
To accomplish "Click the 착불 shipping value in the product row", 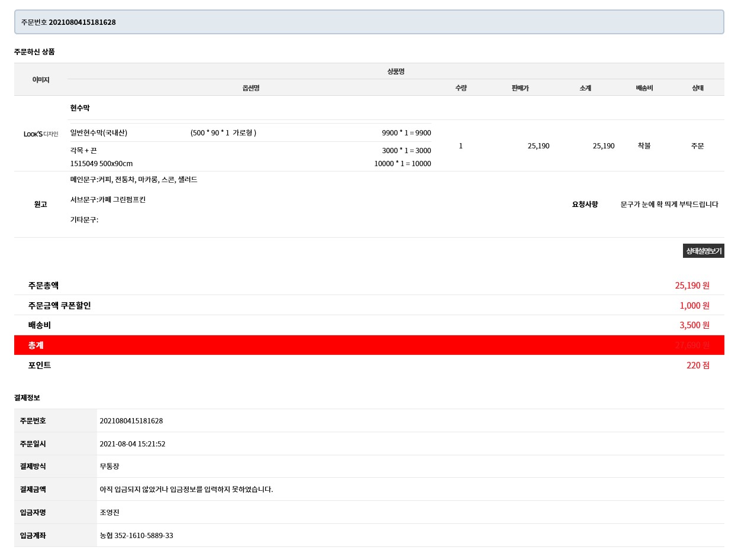I will coord(644,145).
